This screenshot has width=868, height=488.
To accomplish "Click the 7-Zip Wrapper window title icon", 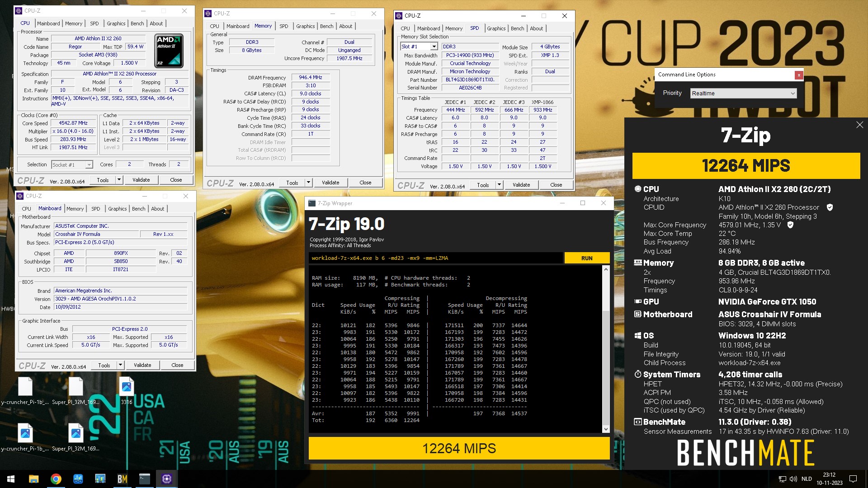I will point(311,203).
